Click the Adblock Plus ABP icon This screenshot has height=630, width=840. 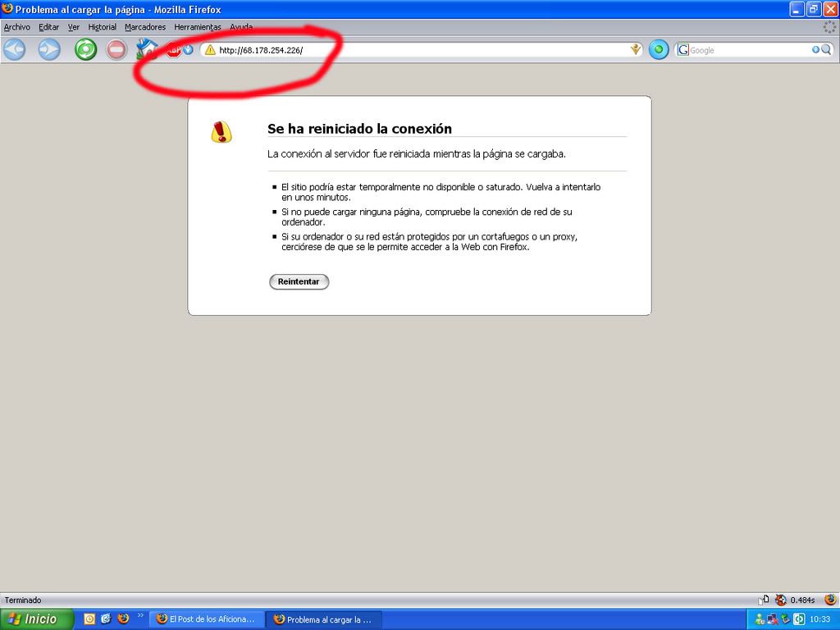(x=174, y=50)
